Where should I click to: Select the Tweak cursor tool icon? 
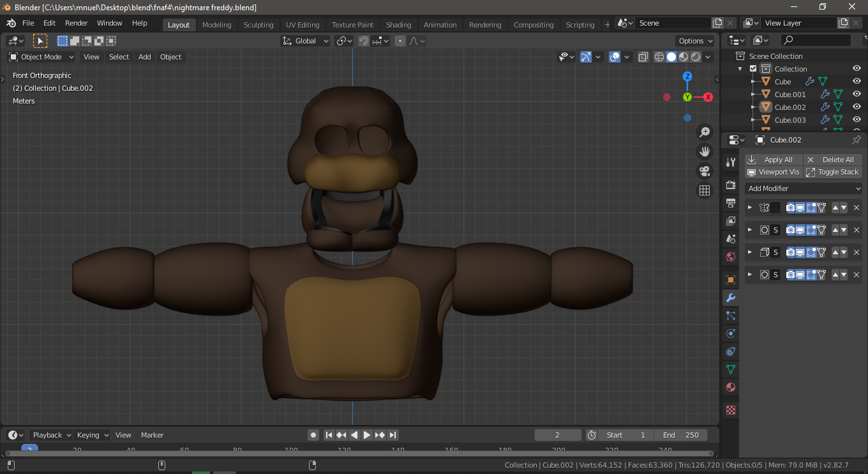pyautogui.click(x=40, y=41)
